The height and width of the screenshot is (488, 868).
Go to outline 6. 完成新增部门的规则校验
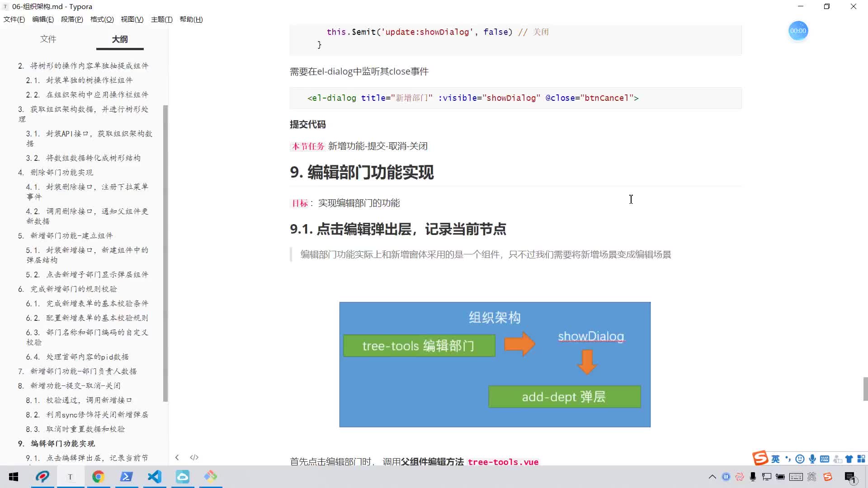pos(67,289)
